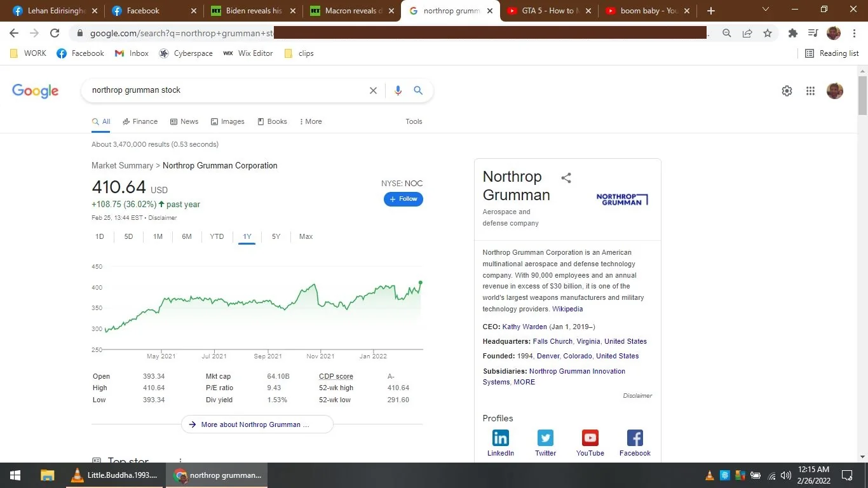Screen dimensions: 868x488
Task: Open Northrop Grumman's LinkedIn profile
Action: coord(501,443)
